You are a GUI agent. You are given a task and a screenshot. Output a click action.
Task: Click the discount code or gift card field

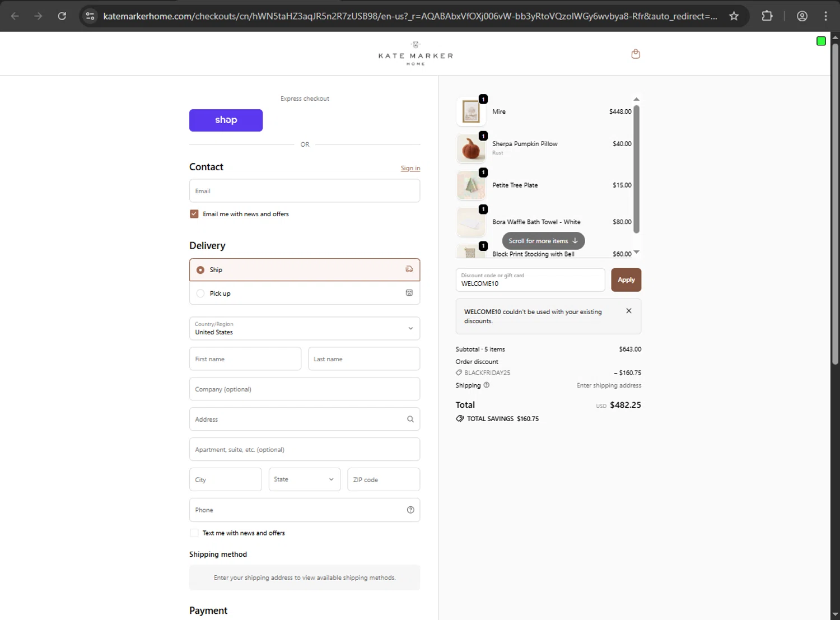(x=530, y=280)
